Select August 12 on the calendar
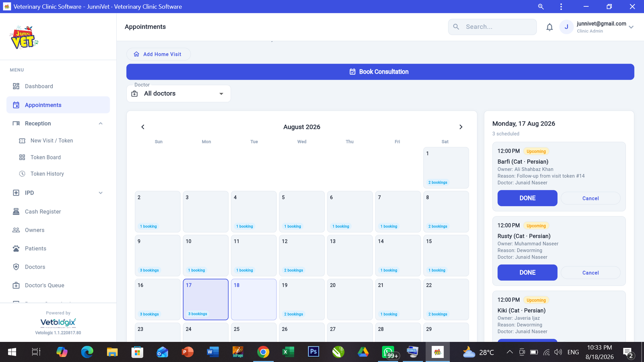This screenshot has height=362, width=644. pyautogui.click(x=301, y=255)
